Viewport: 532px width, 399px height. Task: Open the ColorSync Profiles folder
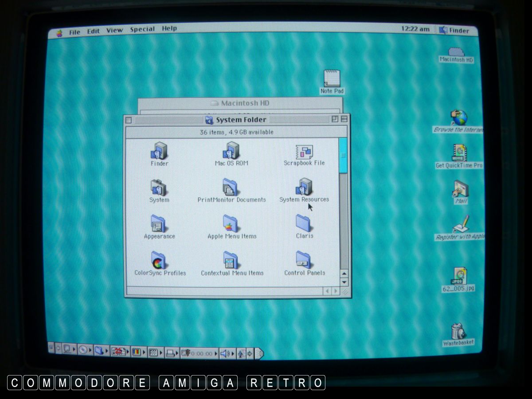click(x=159, y=261)
